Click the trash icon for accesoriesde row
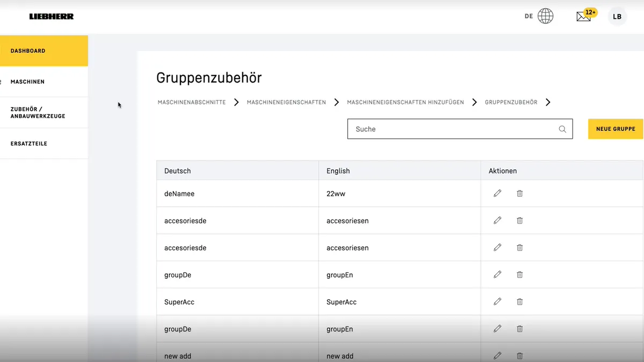 [x=519, y=220]
